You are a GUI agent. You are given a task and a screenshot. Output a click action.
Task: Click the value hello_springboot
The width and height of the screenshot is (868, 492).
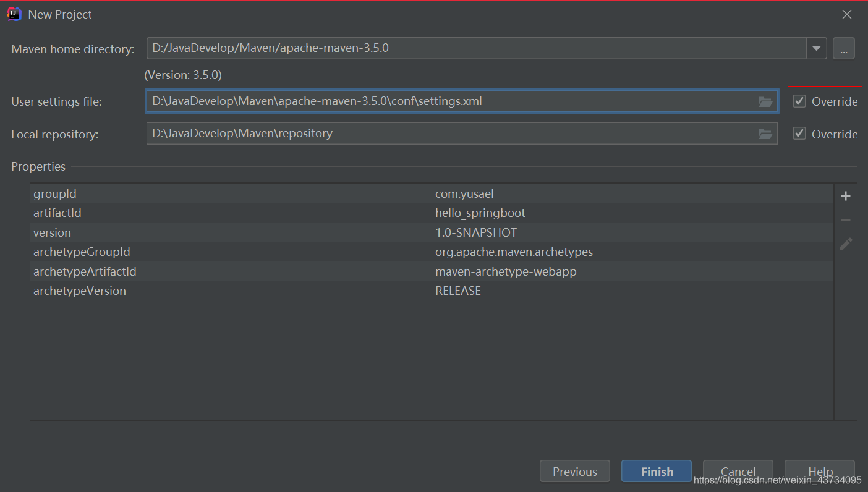click(480, 213)
